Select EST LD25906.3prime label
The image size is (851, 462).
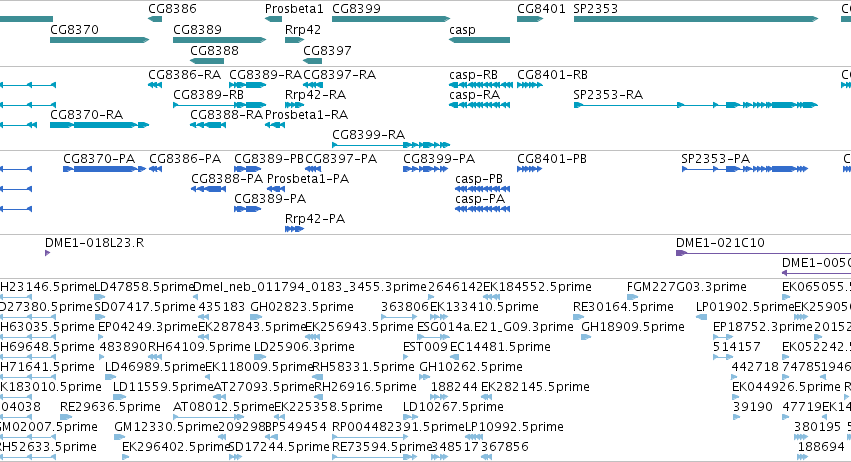click(304, 346)
